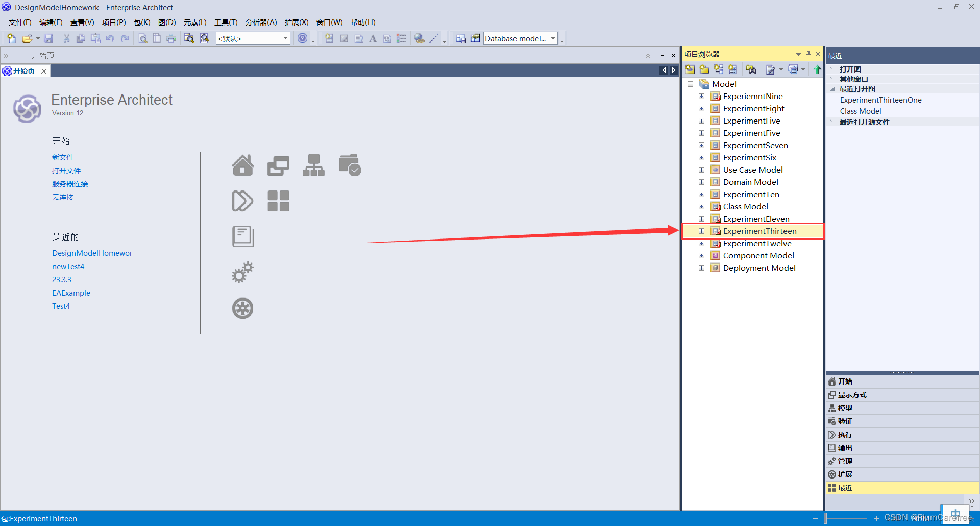This screenshot has height=526, width=980.
Task: Click the wheel 扩展 portal icon
Action: 242,308
